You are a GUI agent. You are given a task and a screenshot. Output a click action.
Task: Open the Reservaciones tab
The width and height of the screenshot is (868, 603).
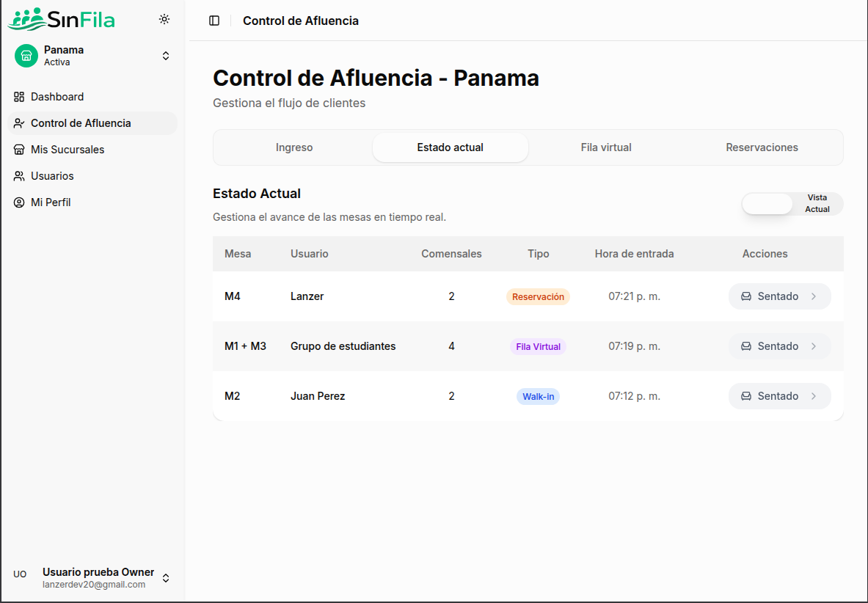tap(762, 147)
